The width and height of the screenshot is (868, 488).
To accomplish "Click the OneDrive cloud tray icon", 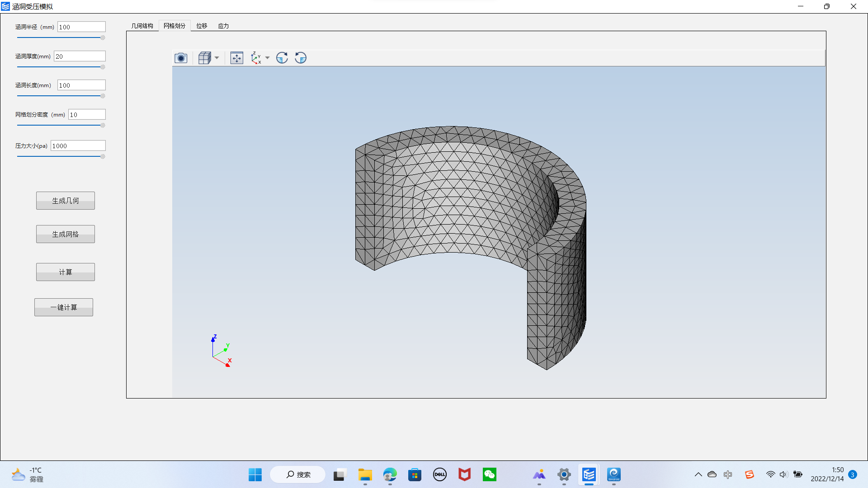I will coord(712,474).
